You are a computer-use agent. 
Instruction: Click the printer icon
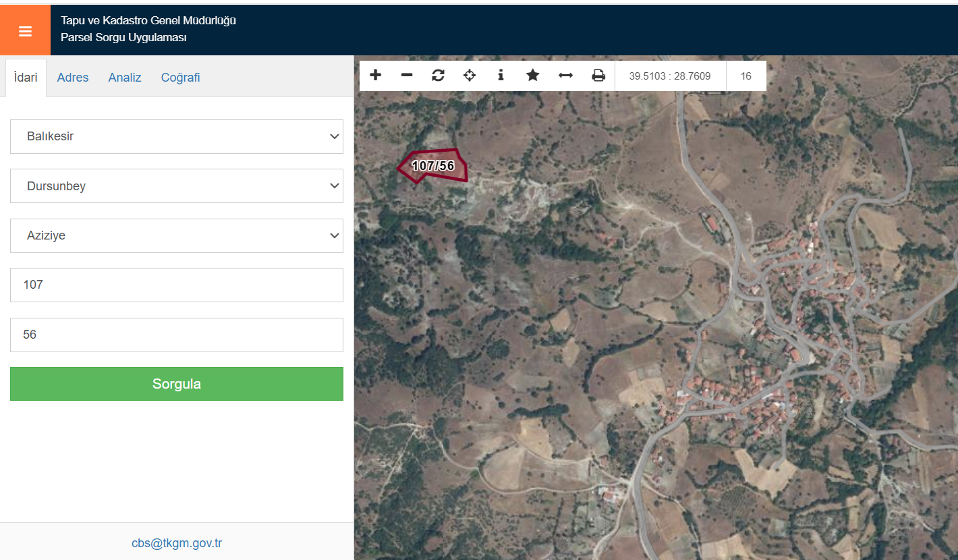click(x=598, y=76)
